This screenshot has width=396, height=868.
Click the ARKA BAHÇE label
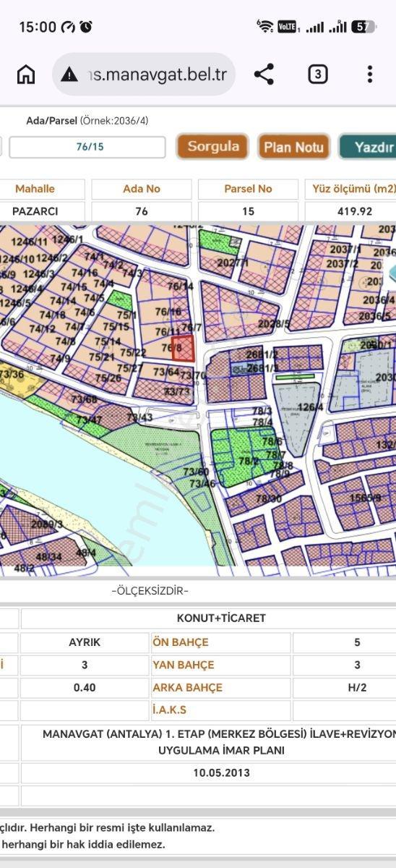coord(187,687)
